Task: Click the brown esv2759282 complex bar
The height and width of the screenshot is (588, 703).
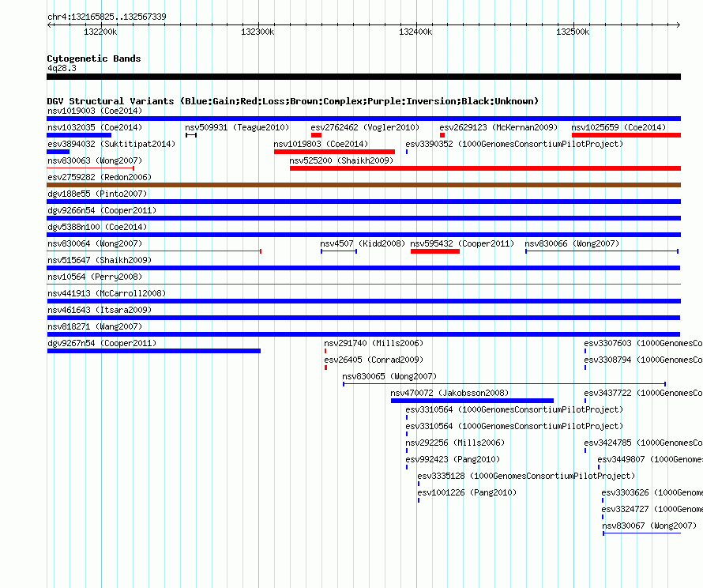Action: (x=363, y=185)
